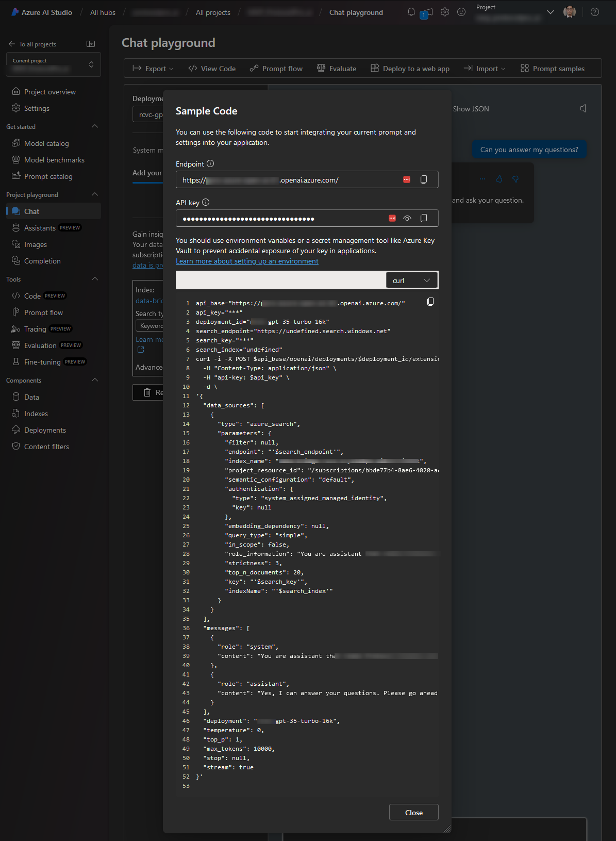Go to Azure AI Studio home
The width and height of the screenshot is (616, 841).
pyautogui.click(x=41, y=12)
